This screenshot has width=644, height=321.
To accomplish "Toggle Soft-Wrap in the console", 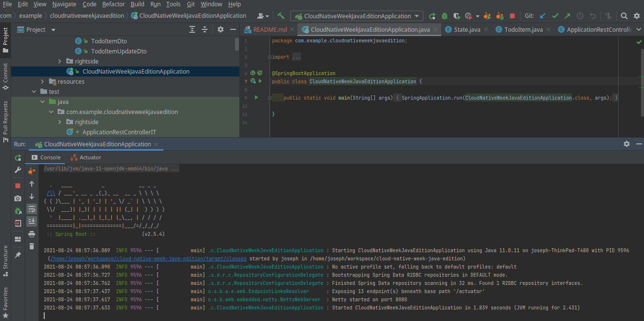I will pyautogui.click(x=32, y=209).
